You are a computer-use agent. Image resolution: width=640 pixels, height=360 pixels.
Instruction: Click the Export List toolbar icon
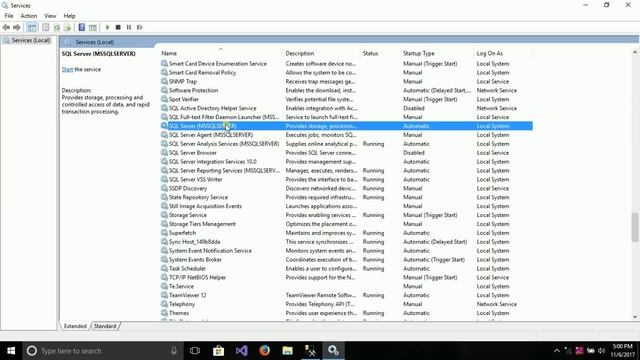[x=67, y=27]
